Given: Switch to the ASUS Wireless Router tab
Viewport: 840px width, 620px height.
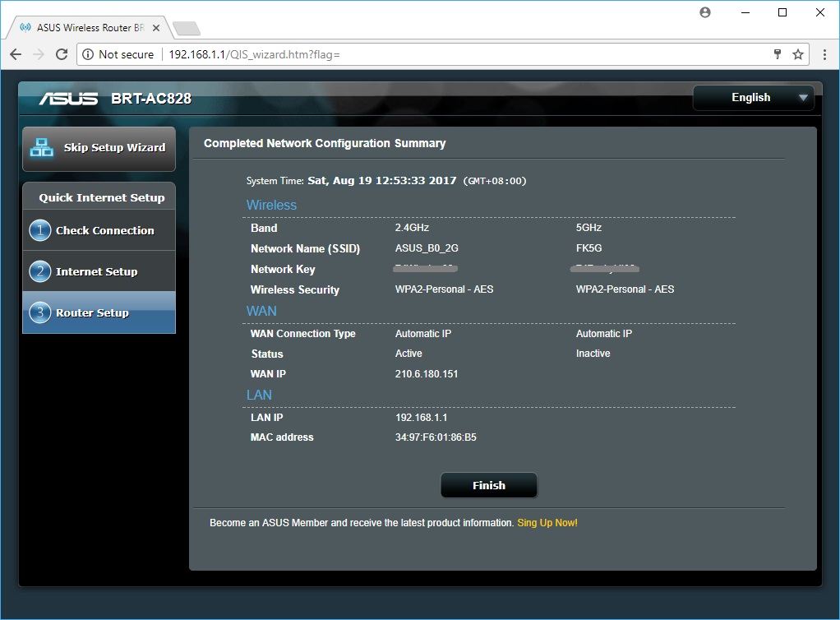Looking at the screenshot, I should pos(86,27).
